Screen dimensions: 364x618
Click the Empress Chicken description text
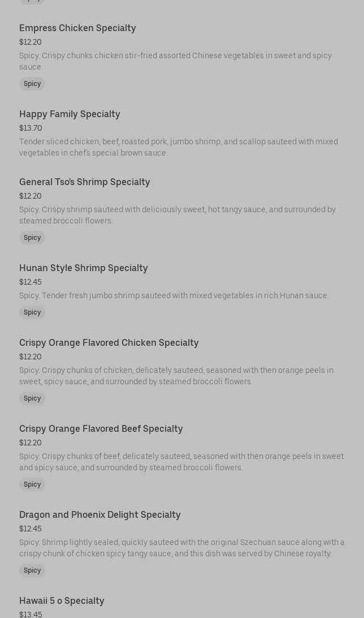[x=175, y=61]
